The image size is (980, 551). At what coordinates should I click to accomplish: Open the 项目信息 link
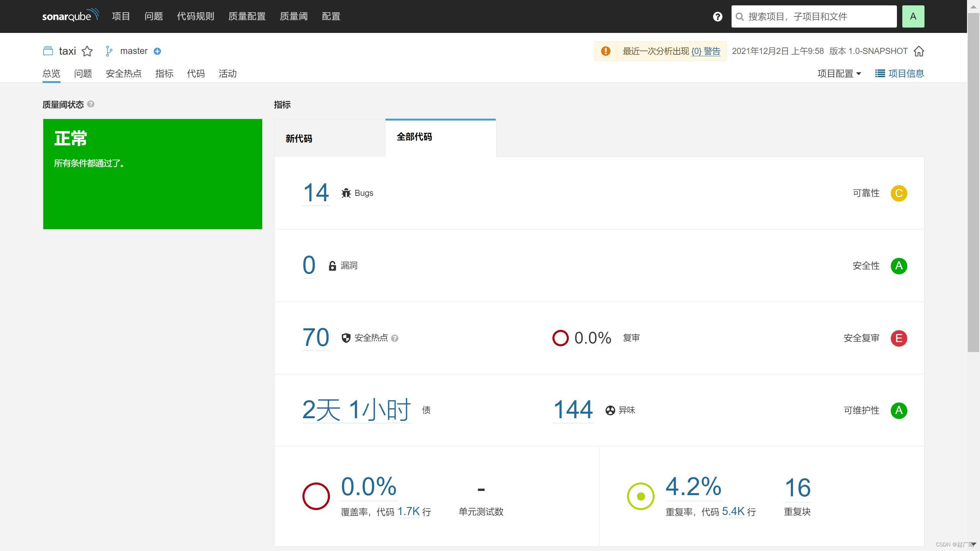(900, 73)
